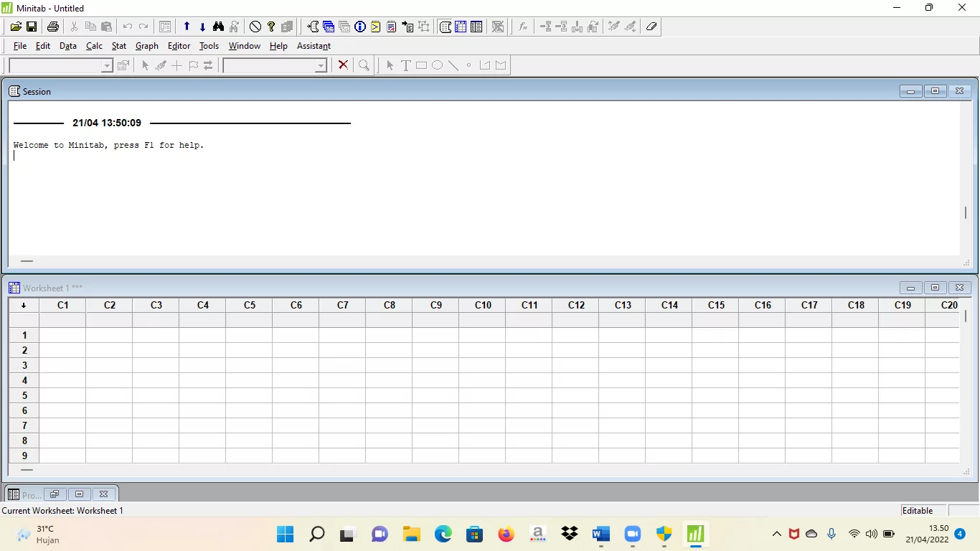Click the Show Worksheets Folder icon
This screenshot has height=551, width=980.
[329, 27]
